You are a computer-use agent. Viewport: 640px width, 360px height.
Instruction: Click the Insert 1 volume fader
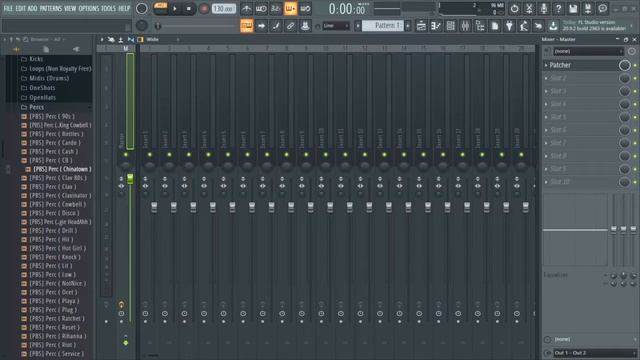154,207
